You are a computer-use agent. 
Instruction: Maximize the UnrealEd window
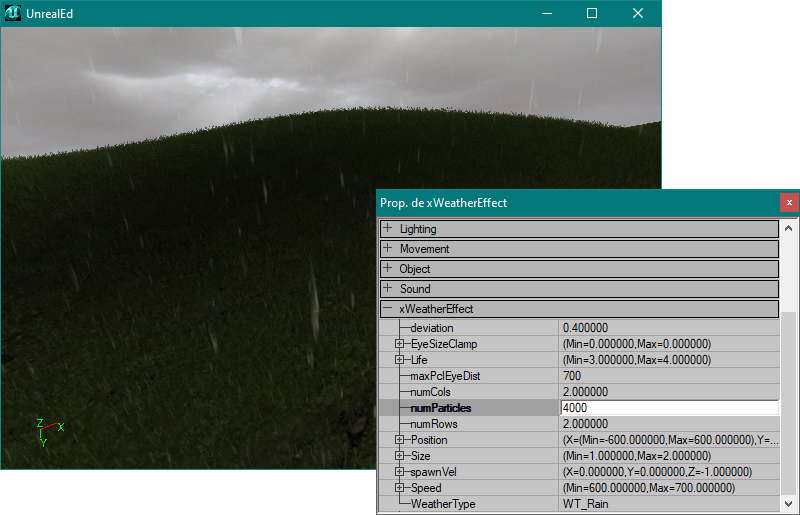pyautogui.click(x=592, y=13)
